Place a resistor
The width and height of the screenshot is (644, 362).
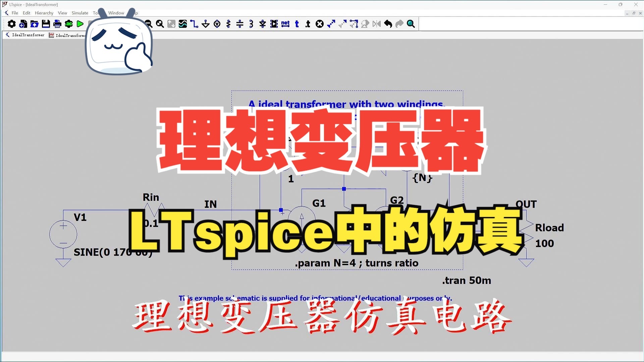(228, 24)
